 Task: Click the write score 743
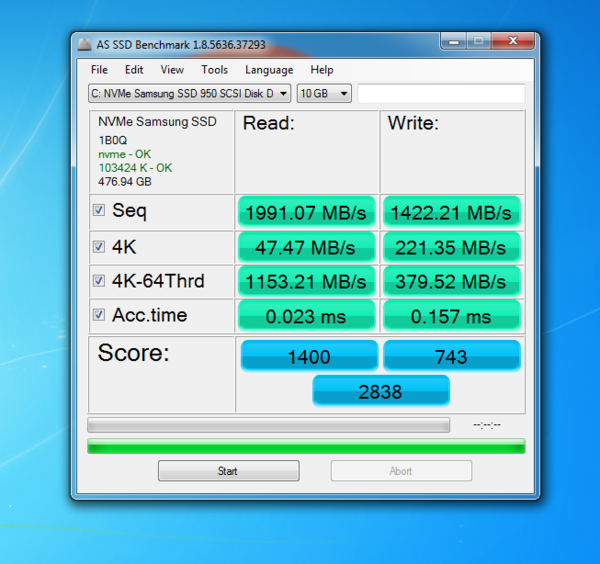point(452,356)
